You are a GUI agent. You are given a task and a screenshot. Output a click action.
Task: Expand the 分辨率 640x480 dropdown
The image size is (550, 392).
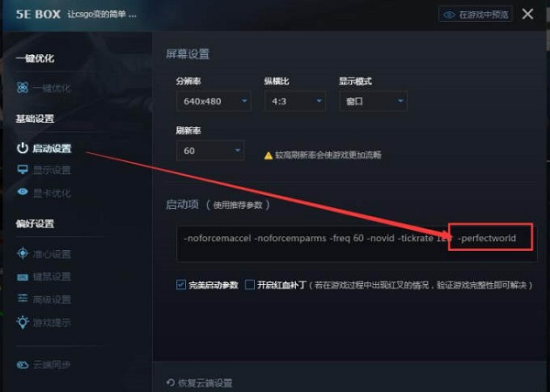tap(214, 102)
